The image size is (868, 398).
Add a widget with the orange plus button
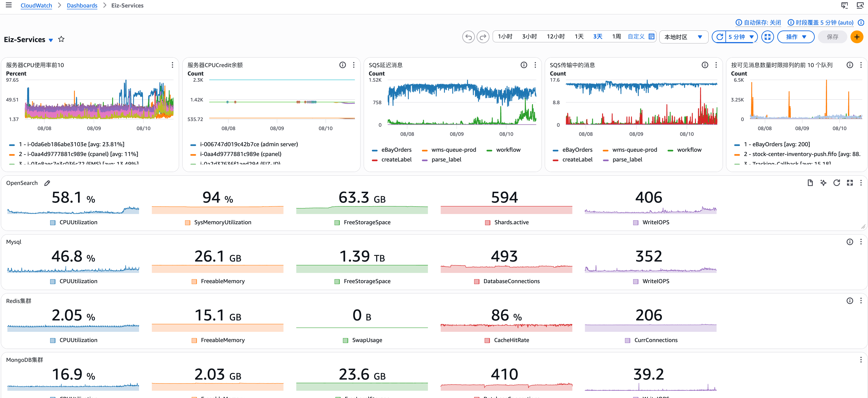[x=857, y=37]
